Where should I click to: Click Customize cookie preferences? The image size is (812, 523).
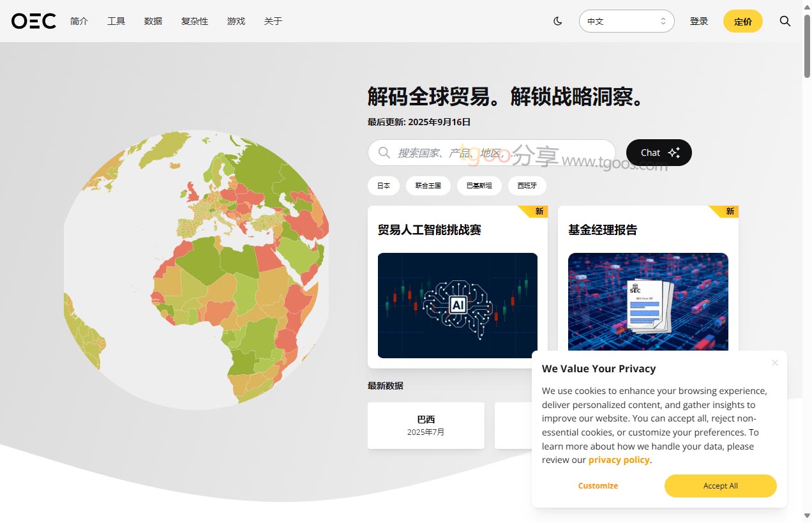(x=598, y=486)
